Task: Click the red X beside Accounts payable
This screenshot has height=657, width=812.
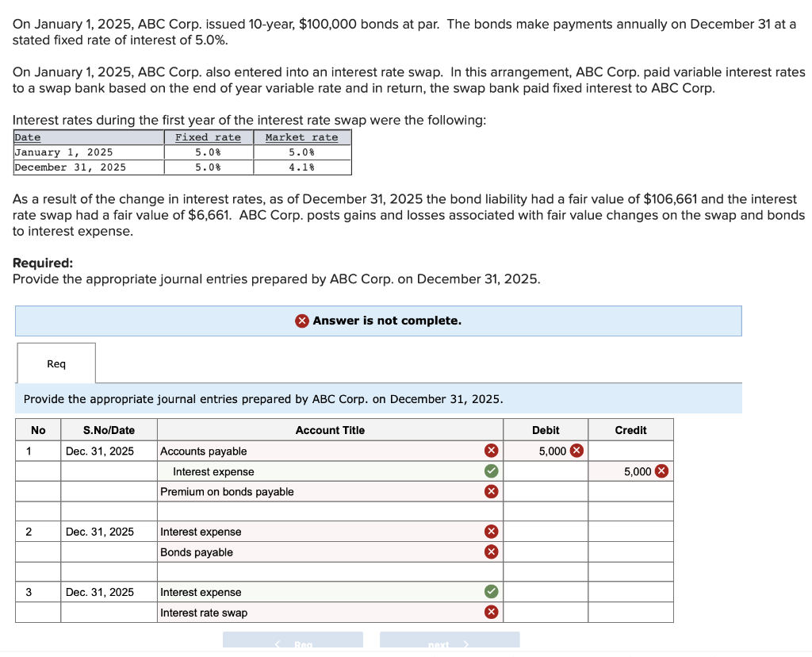Action: pos(490,451)
